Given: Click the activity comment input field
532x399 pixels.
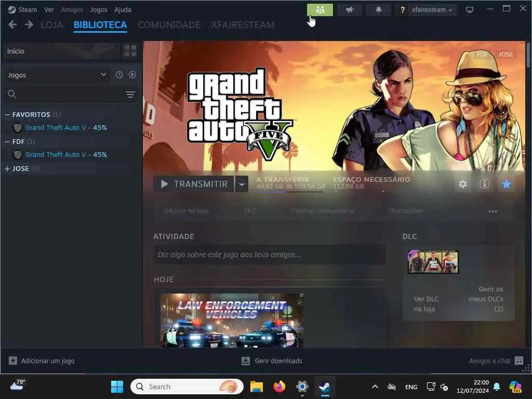Looking at the screenshot, I should coord(270,255).
